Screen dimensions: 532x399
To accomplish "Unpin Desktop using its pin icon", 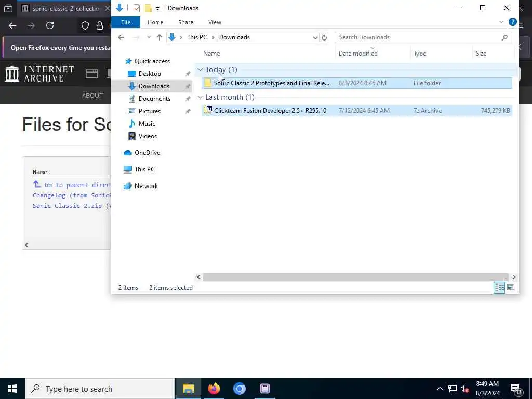I will pos(188,74).
